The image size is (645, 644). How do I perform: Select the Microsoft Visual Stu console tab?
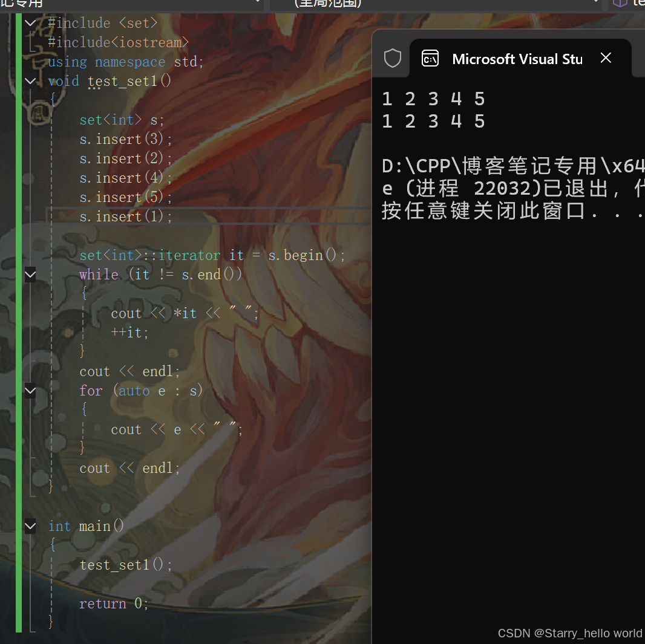517,59
